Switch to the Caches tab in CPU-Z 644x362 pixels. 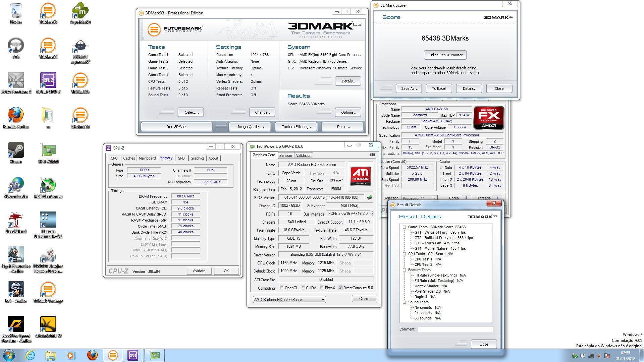pos(129,158)
